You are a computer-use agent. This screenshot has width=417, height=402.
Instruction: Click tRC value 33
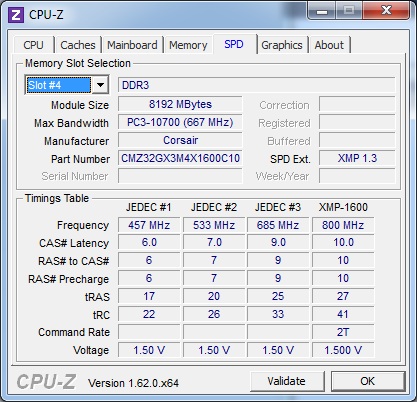tap(278, 314)
